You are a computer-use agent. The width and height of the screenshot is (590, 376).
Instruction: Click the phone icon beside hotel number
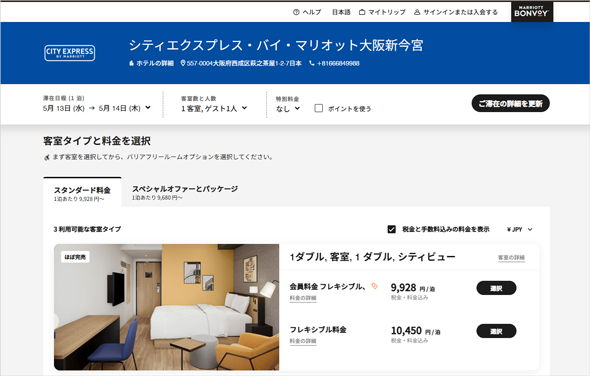312,63
